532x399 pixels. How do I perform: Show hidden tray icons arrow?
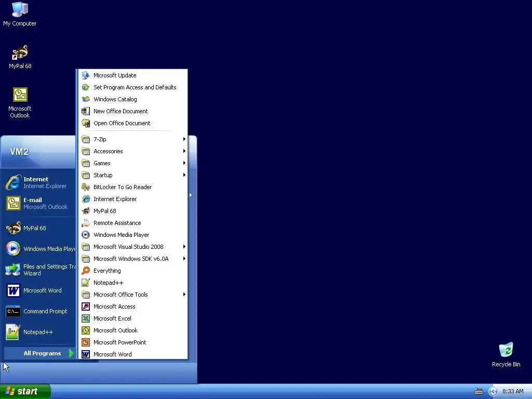(x=494, y=392)
